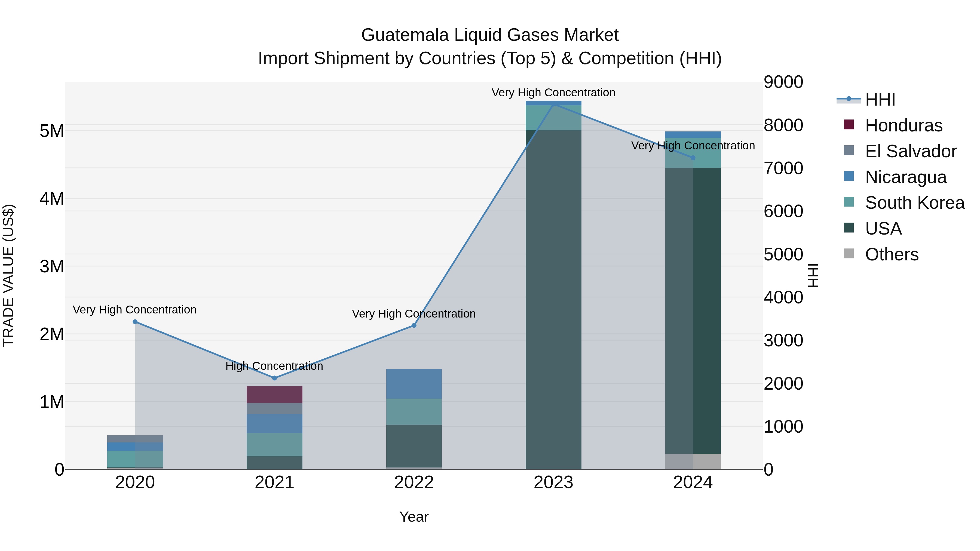Image resolution: width=980 pixels, height=551 pixels.
Task: Click the 5M left axis tick label
Action: click(x=52, y=131)
